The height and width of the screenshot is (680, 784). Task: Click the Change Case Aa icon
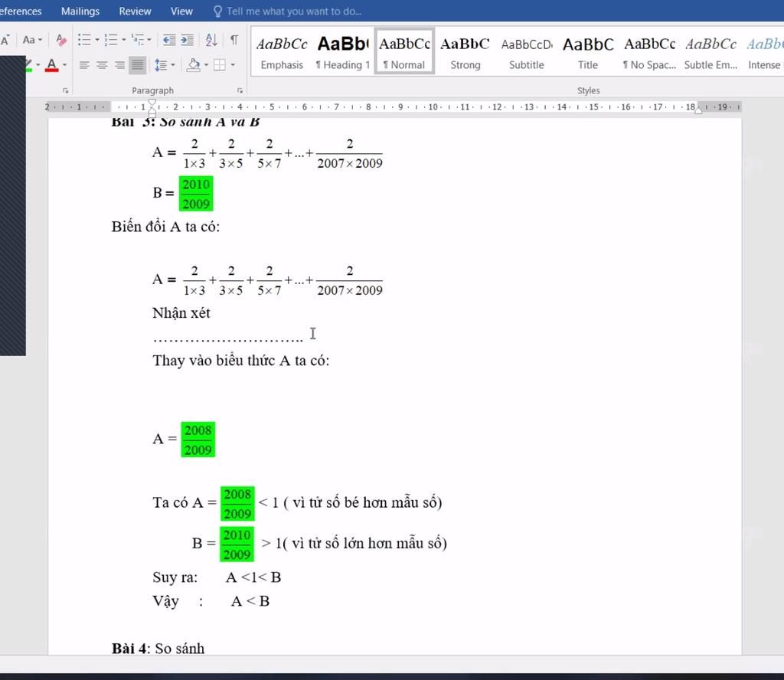[x=29, y=40]
